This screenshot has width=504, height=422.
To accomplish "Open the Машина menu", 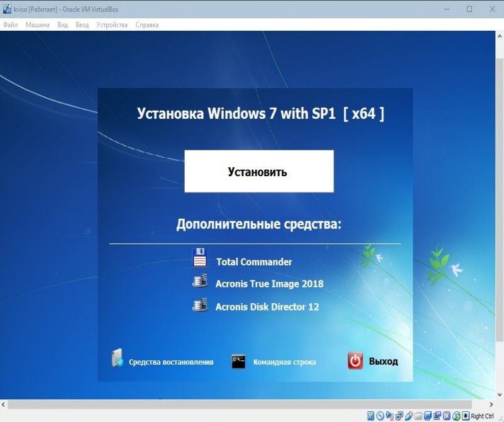I will point(37,25).
